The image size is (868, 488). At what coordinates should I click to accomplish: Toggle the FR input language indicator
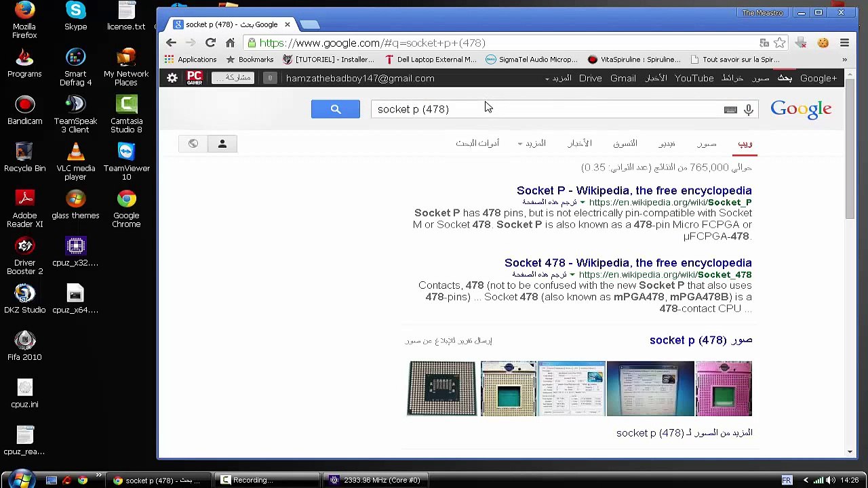pyautogui.click(x=787, y=480)
